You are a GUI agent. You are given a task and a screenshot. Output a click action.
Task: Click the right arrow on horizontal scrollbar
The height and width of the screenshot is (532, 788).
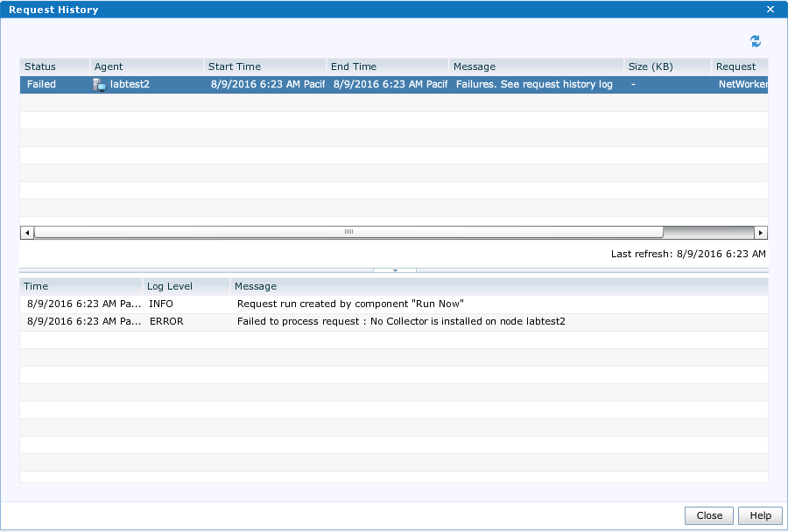click(761, 232)
